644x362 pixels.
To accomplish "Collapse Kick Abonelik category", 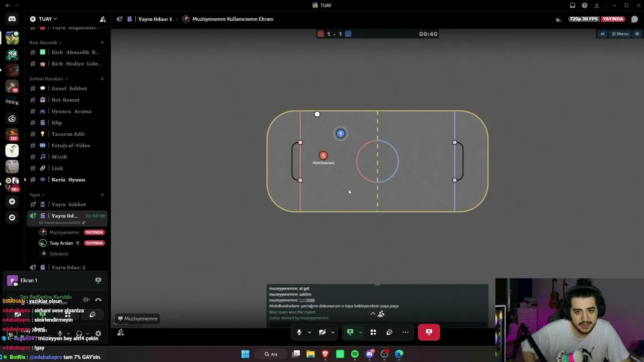I will (x=46, y=43).
